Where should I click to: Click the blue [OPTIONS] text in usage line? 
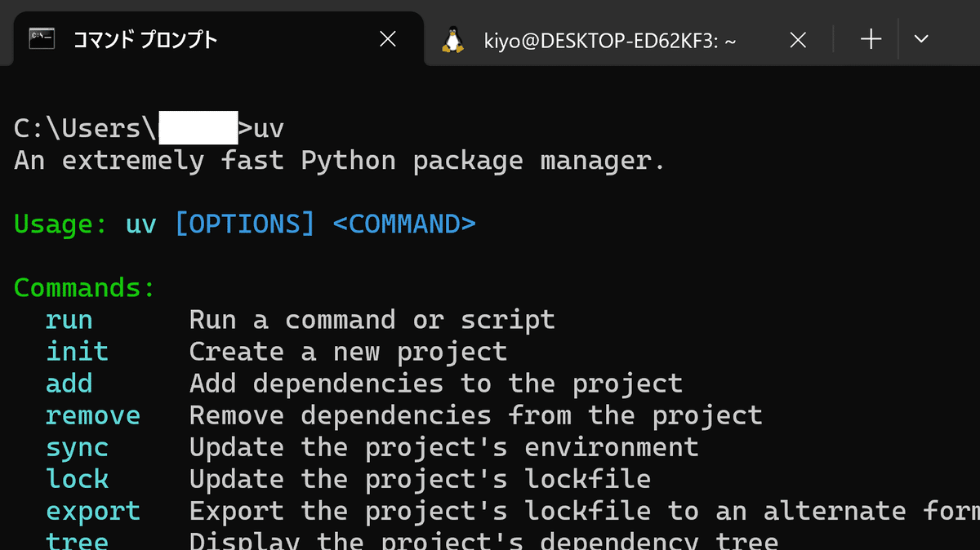point(245,224)
